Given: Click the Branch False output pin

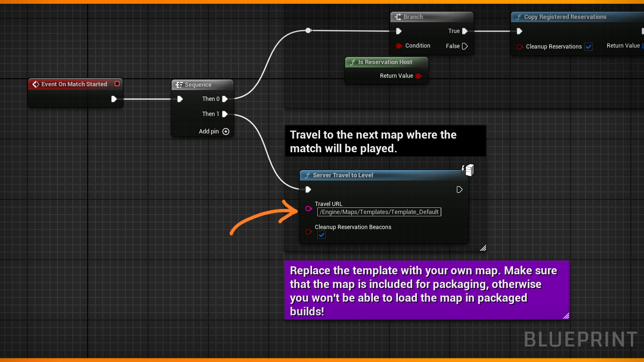Looking at the screenshot, I should 465,46.
